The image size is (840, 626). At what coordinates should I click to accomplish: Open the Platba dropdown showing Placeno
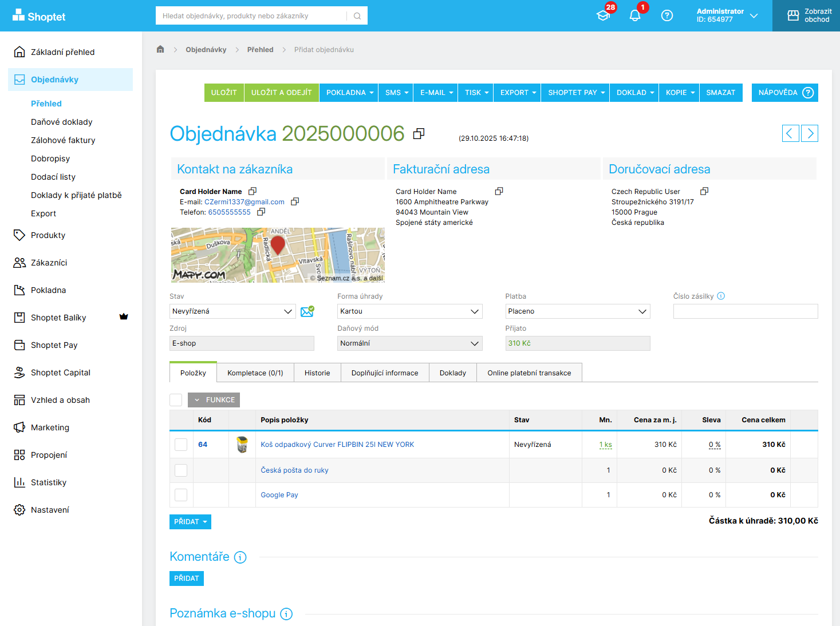[577, 311]
